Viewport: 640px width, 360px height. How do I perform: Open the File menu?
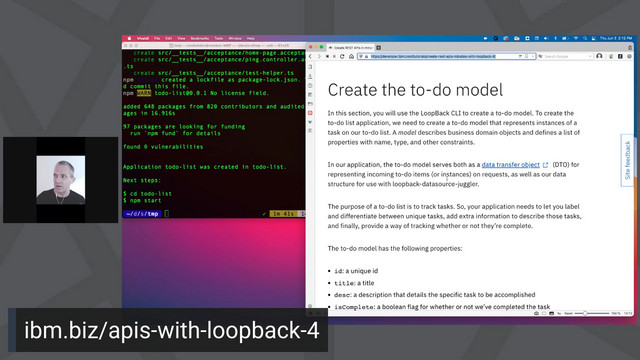click(x=157, y=38)
